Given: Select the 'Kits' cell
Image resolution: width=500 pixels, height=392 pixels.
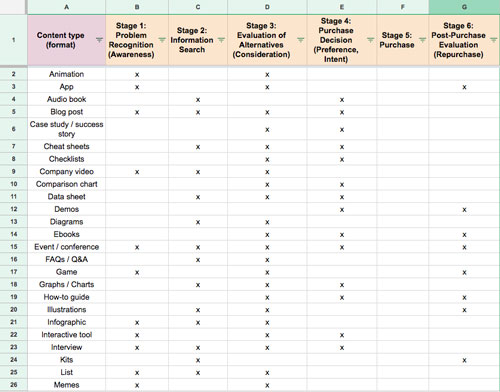Looking at the screenshot, I should pyautogui.click(x=66, y=360).
